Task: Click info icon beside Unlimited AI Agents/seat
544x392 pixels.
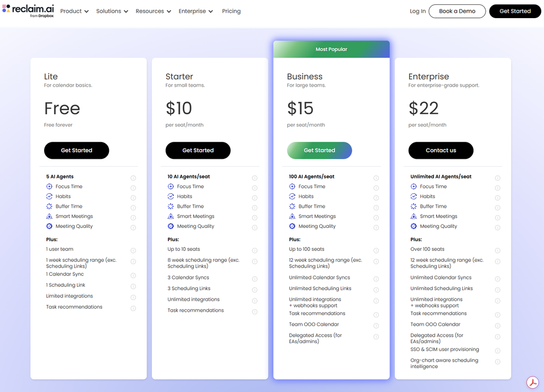Action: click(x=497, y=178)
